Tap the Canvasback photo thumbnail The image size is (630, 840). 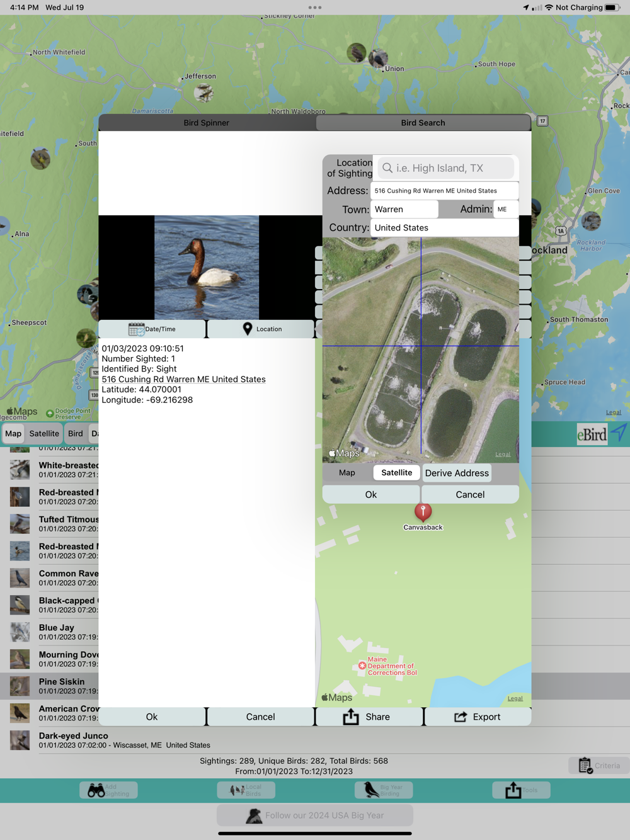207,267
